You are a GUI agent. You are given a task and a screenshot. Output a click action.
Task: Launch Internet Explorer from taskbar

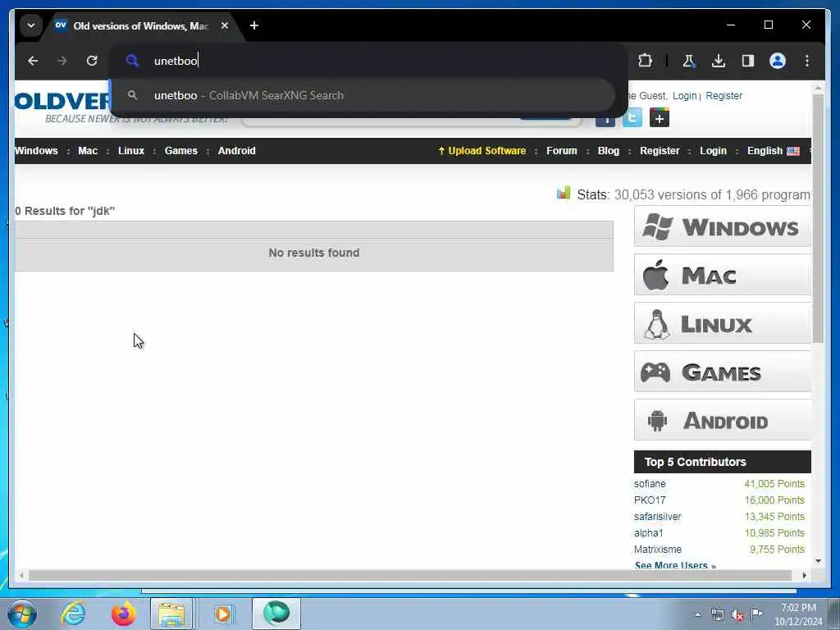(73, 614)
